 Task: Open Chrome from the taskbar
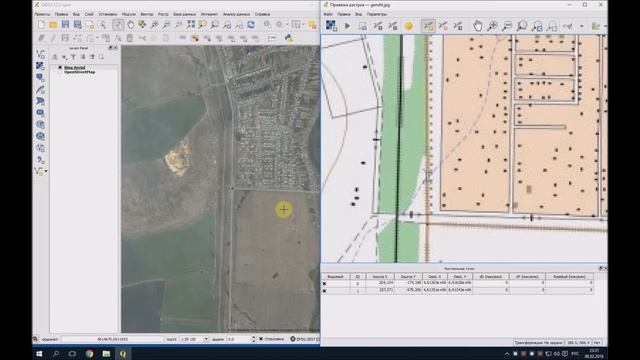tap(89, 353)
